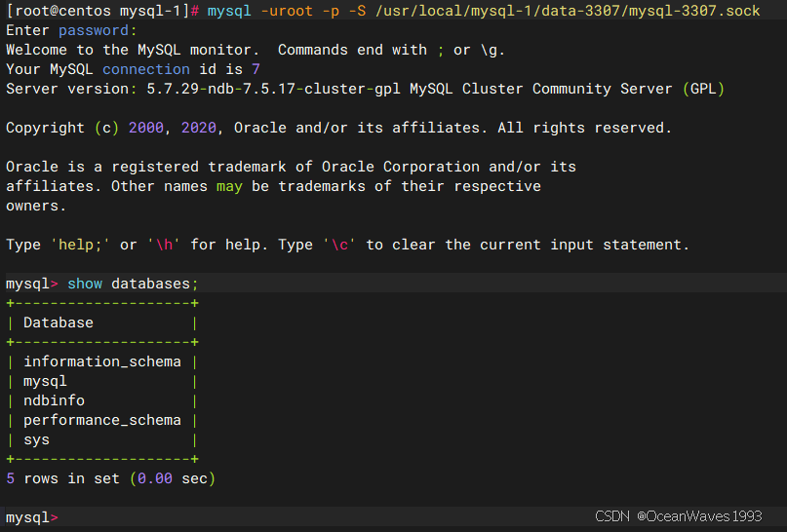The height and width of the screenshot is (532, 787).
Task: Click the mysql command with socket path
Action: click(x=484, y=11)
